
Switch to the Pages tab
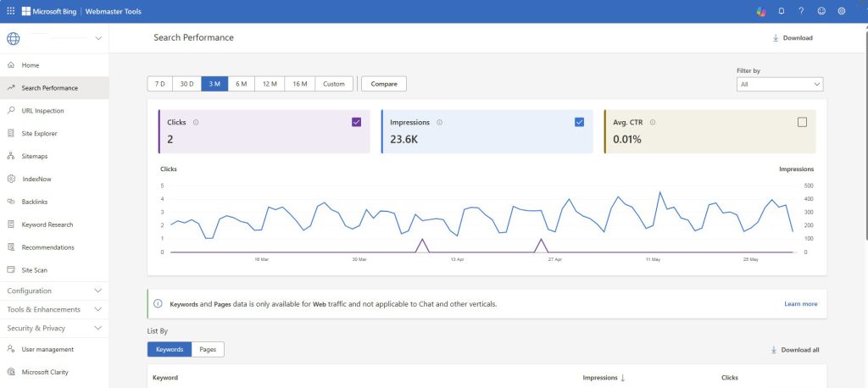[x=208, y=349]
